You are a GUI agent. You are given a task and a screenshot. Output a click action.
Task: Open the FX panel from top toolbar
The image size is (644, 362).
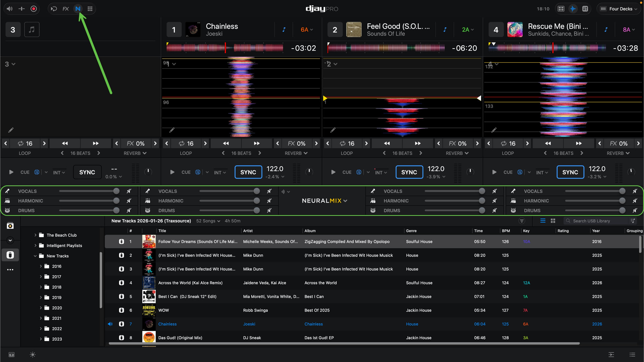66,9
